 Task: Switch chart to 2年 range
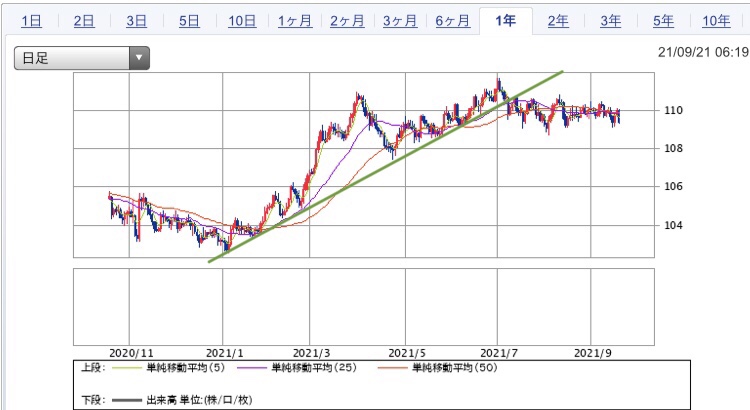click(558, 21)
